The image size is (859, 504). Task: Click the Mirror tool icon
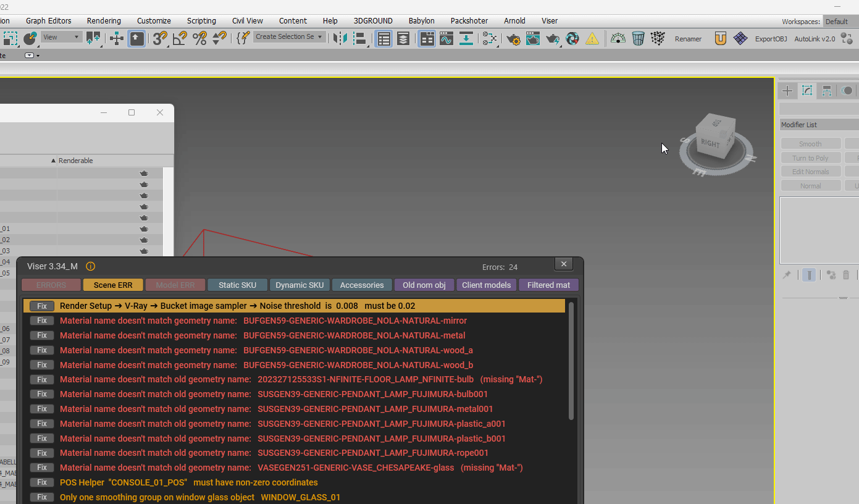click(340, 38)
